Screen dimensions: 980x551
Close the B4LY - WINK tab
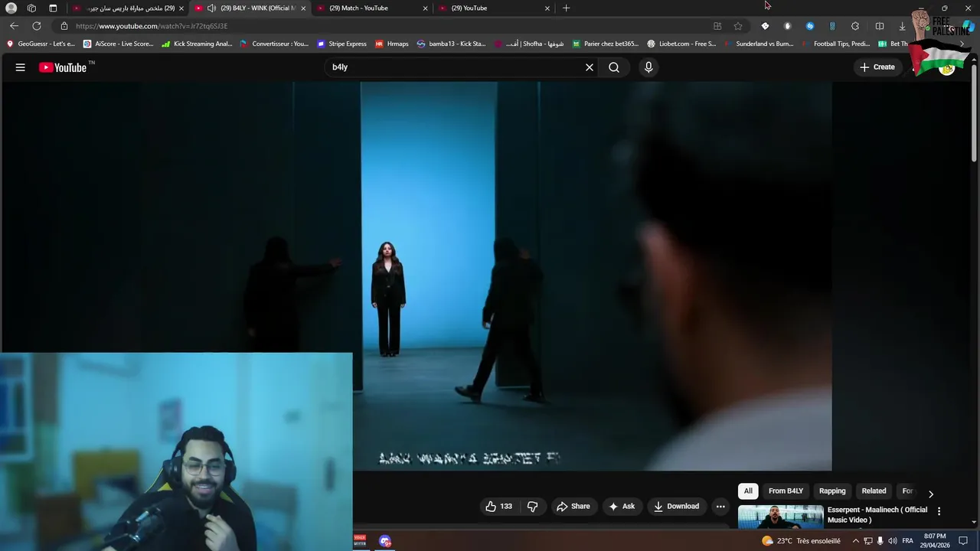(303, 8)
